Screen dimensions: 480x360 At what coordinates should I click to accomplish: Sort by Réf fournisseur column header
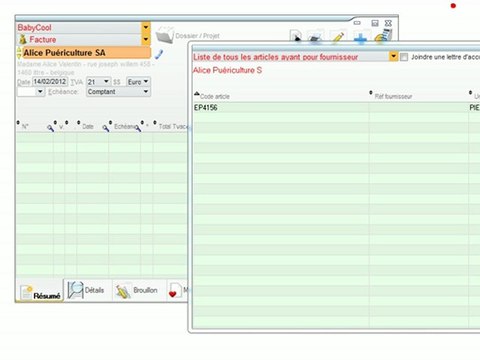point(393,96)
